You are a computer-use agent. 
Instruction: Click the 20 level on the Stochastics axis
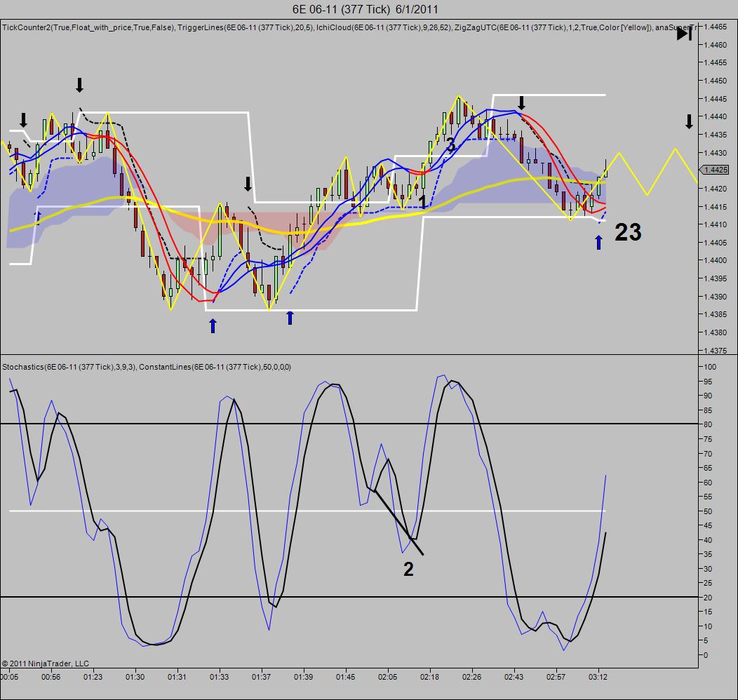(708, 598)
